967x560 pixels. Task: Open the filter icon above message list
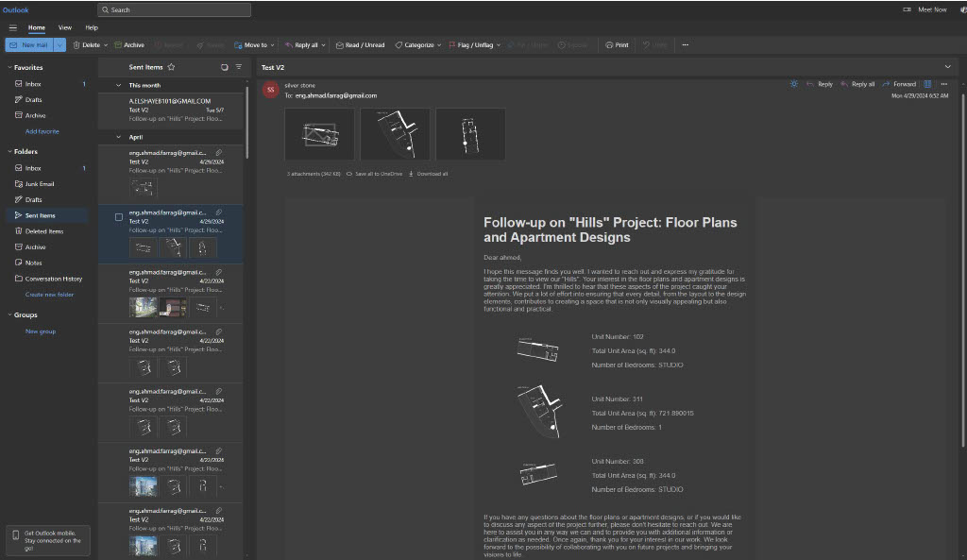(x=239, y=67)
